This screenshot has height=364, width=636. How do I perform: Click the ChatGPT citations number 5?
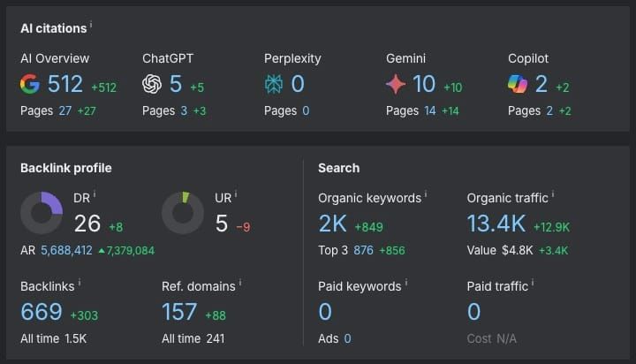point(176,84)
